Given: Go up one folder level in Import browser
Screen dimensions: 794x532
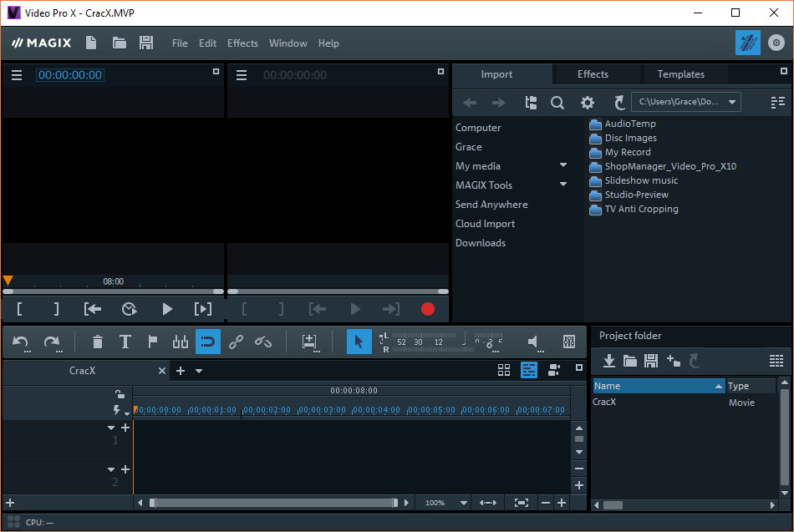Looking at the screenshot, I should click(x=618, y=103).
